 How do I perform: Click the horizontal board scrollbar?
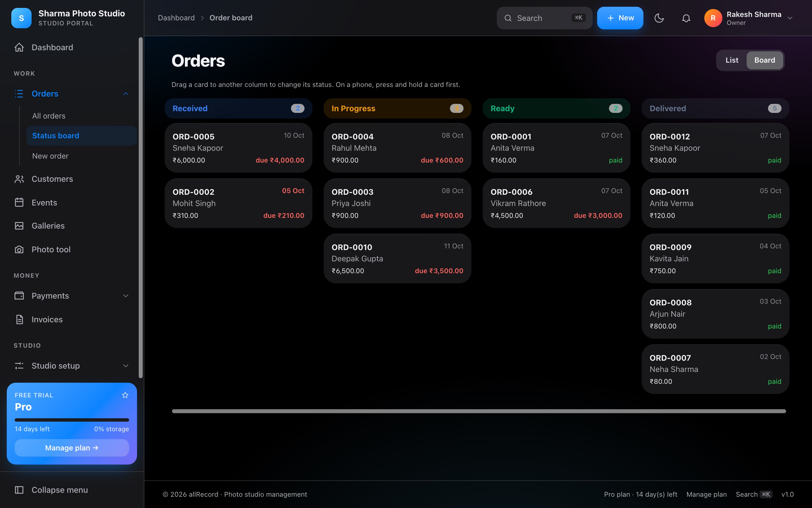click(x=479, y=411)
